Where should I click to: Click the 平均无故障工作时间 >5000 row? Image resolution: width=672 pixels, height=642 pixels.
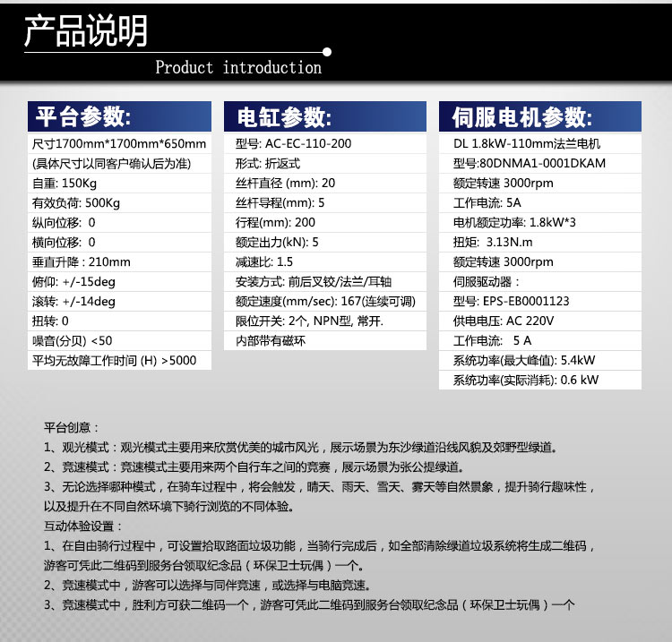113,360
